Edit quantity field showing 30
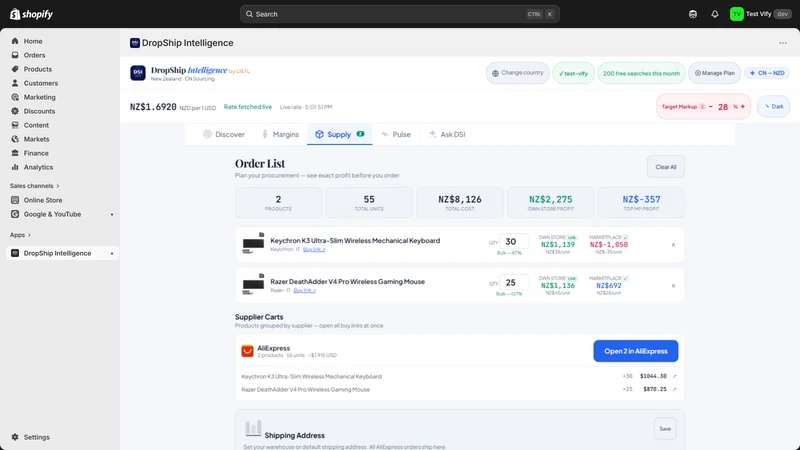 (513, 241)
